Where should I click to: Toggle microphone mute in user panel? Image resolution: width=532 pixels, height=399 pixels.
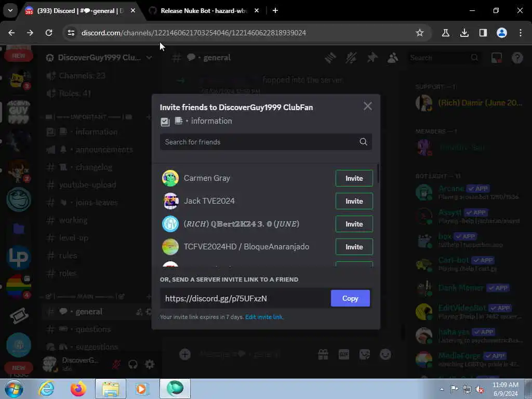[x=116, y=364]
